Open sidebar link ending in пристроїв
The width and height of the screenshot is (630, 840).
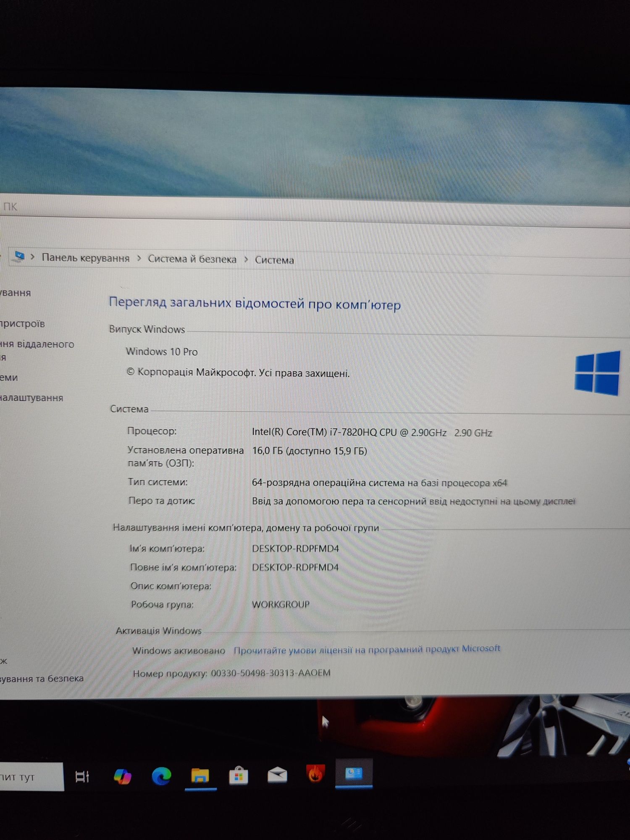[22, 324]
